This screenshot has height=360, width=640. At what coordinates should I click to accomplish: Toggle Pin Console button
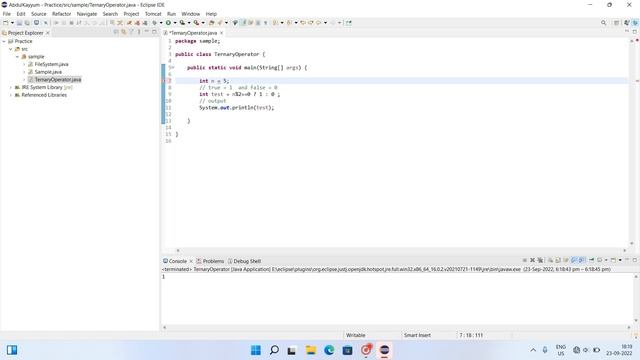(x=591, y=260)
